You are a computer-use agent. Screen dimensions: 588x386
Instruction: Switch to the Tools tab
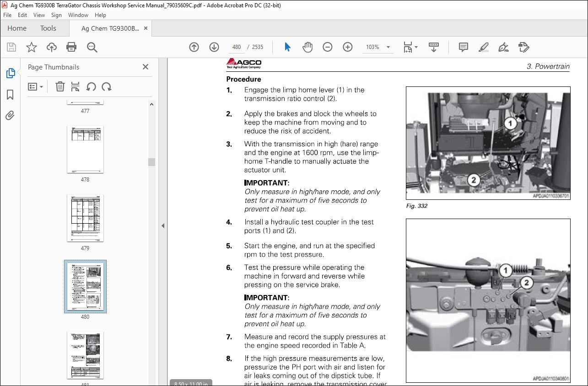click(48, 28)
